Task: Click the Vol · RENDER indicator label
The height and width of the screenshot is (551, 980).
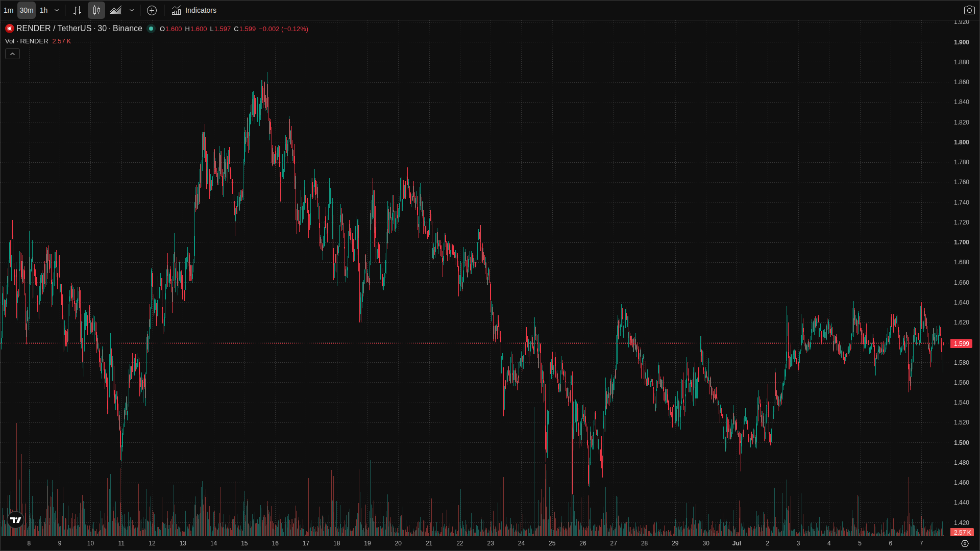Action: tap(27, 41)
